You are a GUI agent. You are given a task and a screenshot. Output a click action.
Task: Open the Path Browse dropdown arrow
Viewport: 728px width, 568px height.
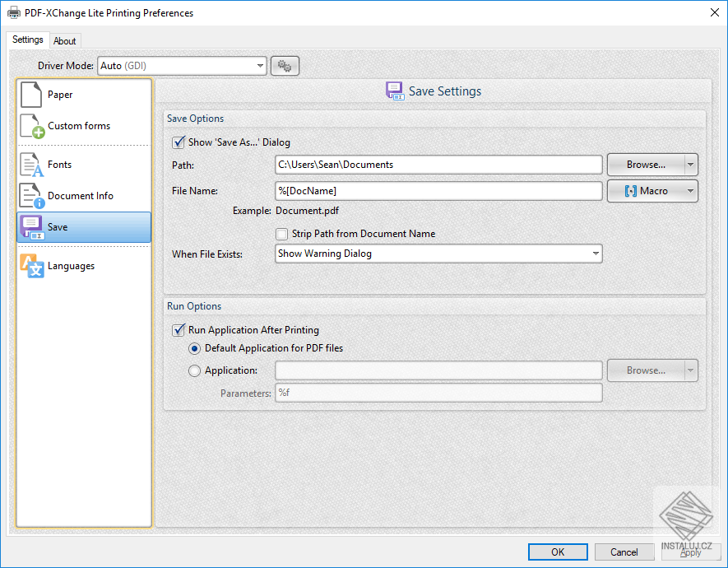[x=691, y=165]
